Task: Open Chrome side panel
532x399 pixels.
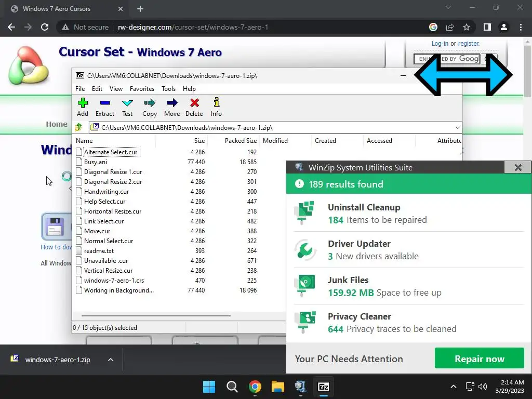Action: (x=487, y=27)
